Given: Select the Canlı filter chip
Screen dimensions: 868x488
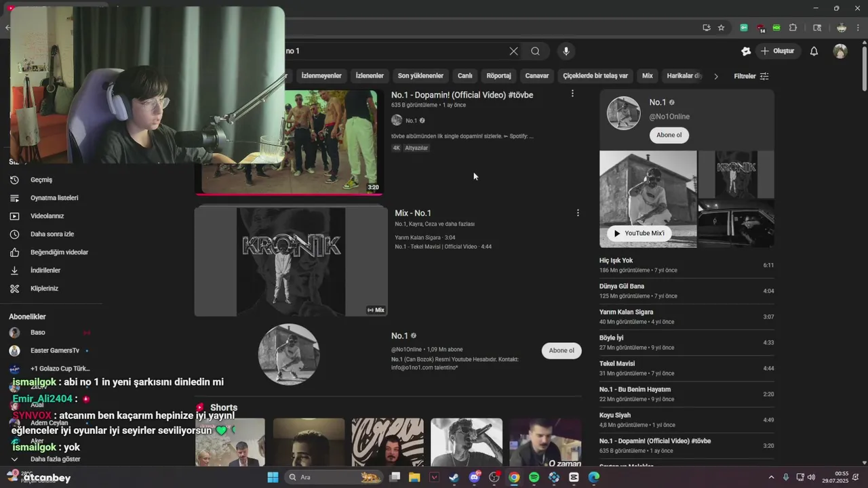Looking at the screenshot, I should [465, 76].
